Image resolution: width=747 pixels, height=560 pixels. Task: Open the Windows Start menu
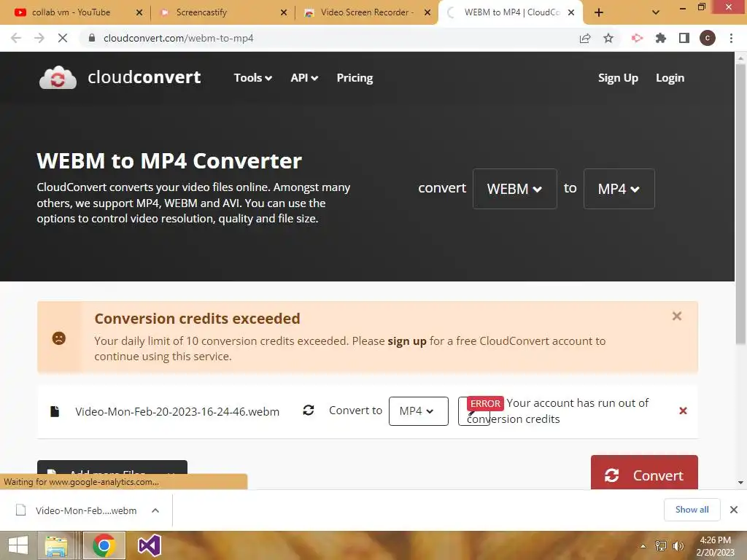pyautogui.click(x=18, y=545)
